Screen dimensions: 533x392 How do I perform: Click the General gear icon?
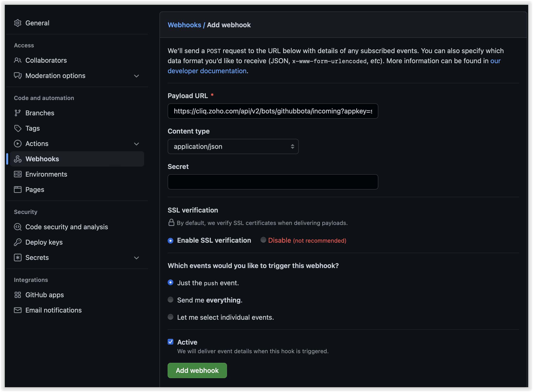[18, 23]
